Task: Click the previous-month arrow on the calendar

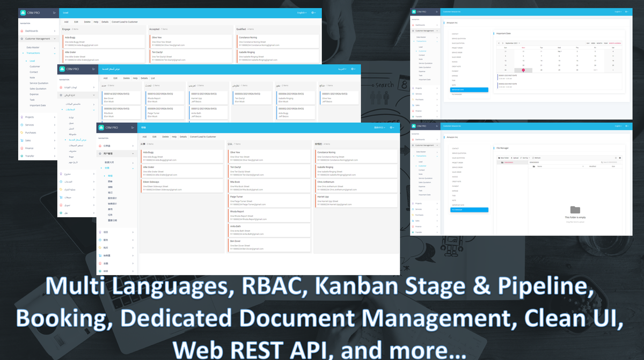Action: [x=499, y=43]
